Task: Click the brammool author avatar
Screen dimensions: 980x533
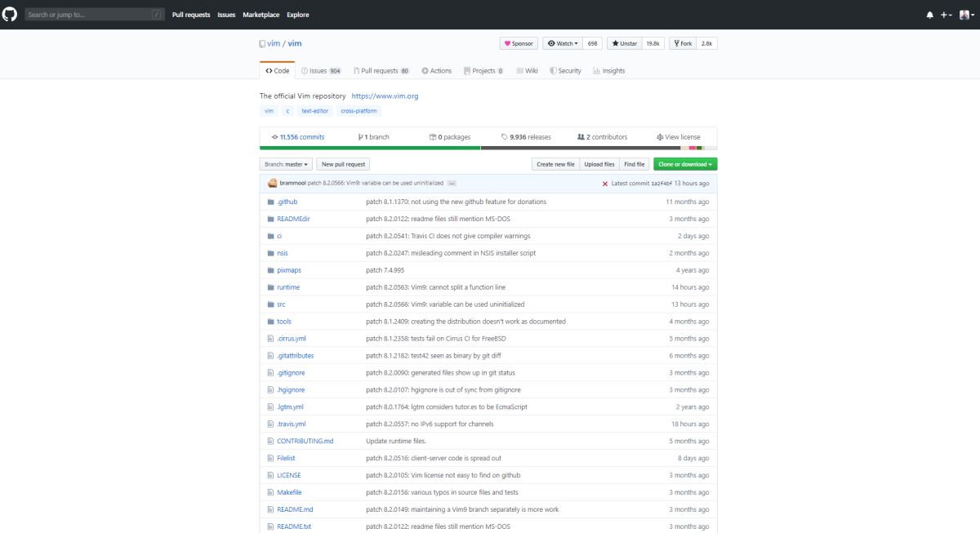Action: [273, 184]
